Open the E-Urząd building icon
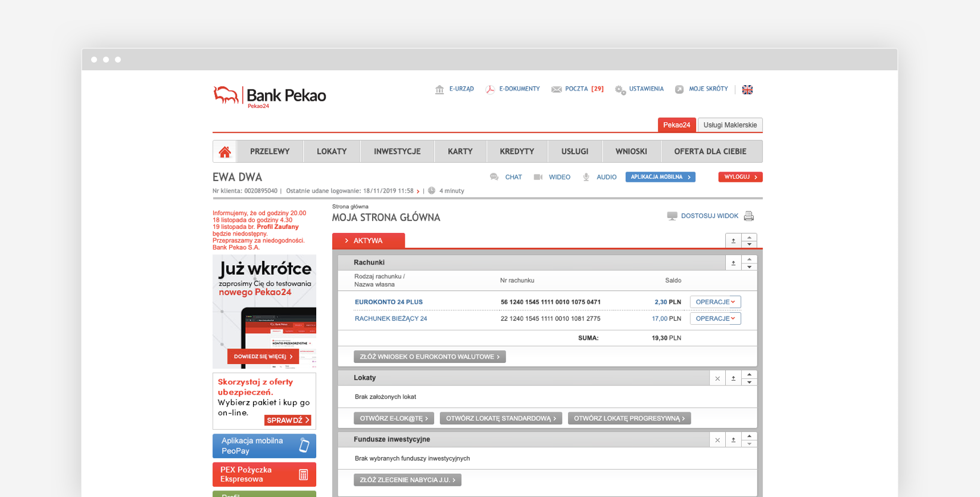The height and width of the screenshot is (497, 980). tap(439, 89)
